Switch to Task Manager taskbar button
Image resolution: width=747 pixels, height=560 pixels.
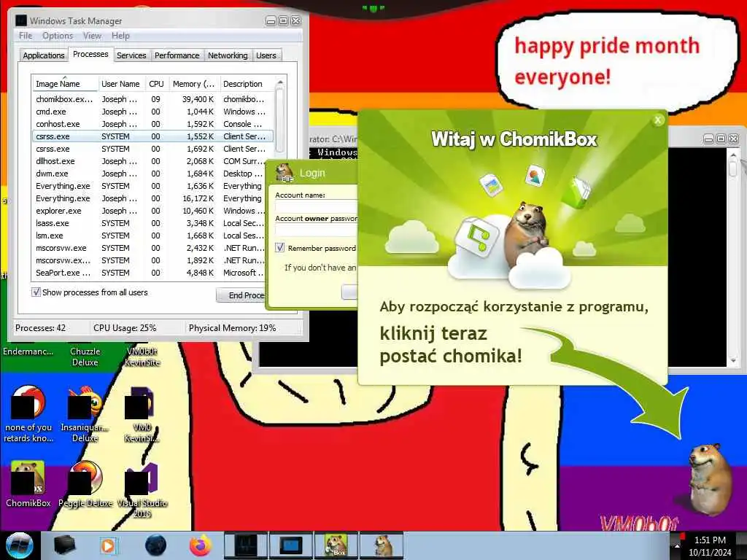coord(246,545)
